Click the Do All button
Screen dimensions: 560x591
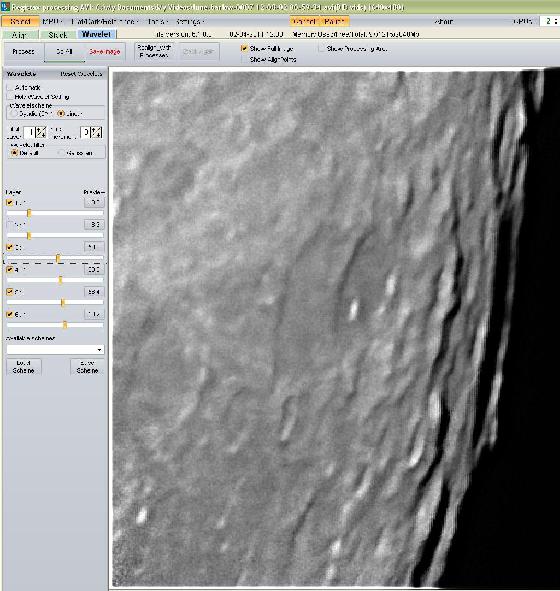(64, 52)
